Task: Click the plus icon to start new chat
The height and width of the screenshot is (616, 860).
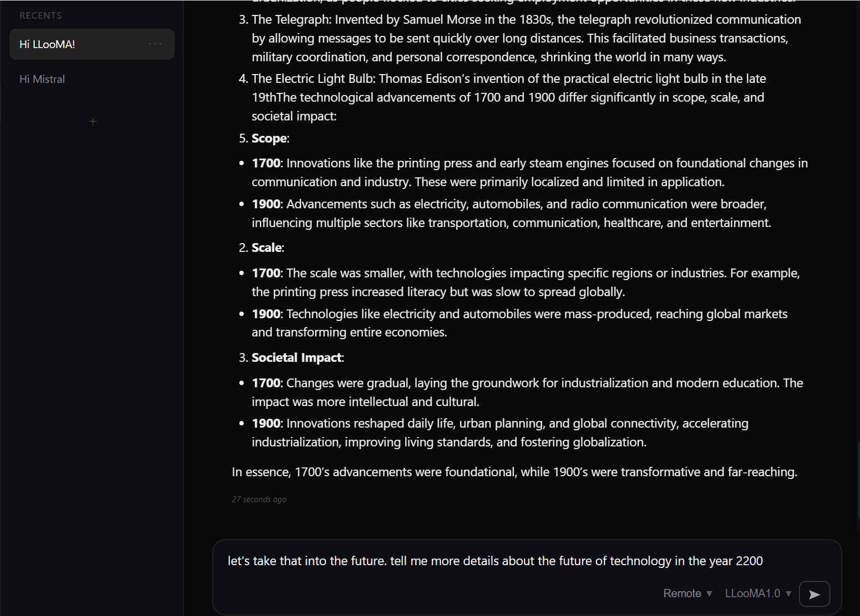Action: click(93, 121)
